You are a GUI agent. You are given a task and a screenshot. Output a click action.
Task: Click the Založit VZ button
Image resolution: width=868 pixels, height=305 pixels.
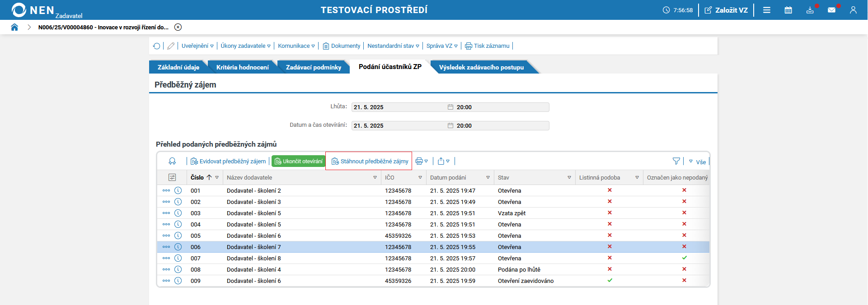(x=727, y=10)
